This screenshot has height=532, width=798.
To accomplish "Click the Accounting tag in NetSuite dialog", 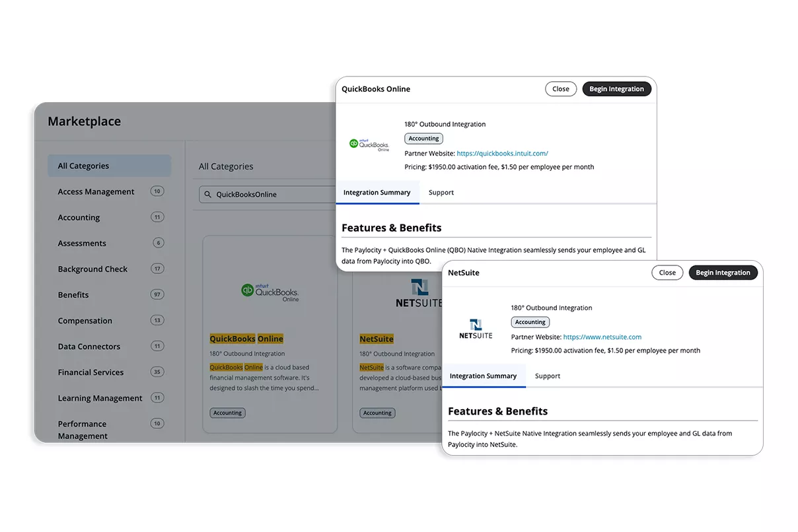I will coord(530,322).
